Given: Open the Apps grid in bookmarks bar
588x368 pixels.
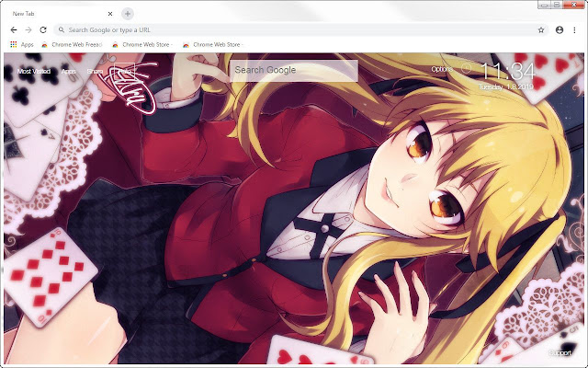Looking at the screenshot, I should (x=21, y=45).
